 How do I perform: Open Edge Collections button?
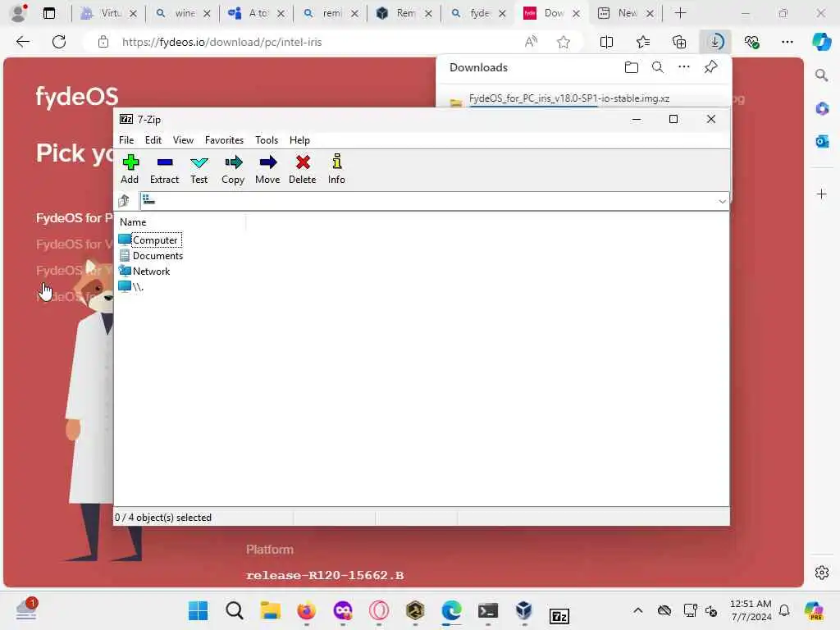[x=679, y=42]
